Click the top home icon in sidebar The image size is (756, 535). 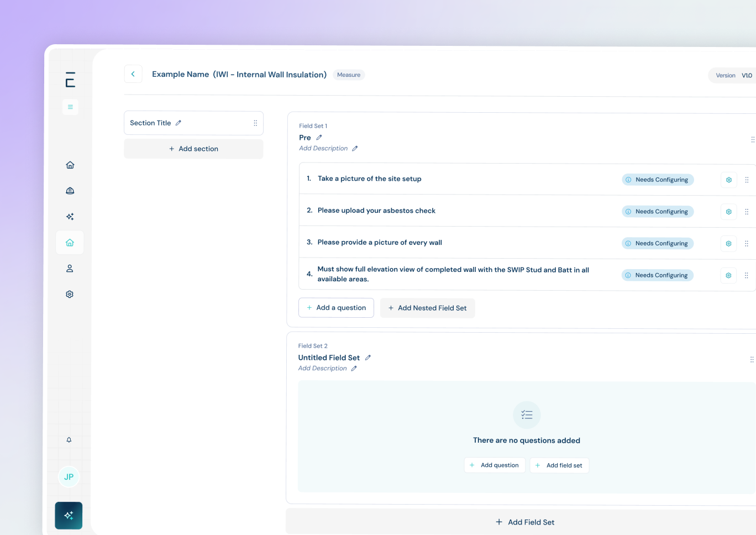(x=70, y=165)
